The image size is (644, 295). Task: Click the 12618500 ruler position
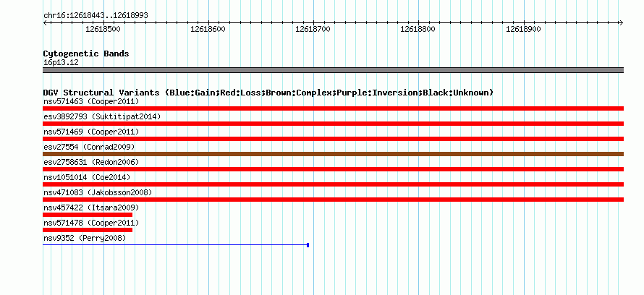103,29
